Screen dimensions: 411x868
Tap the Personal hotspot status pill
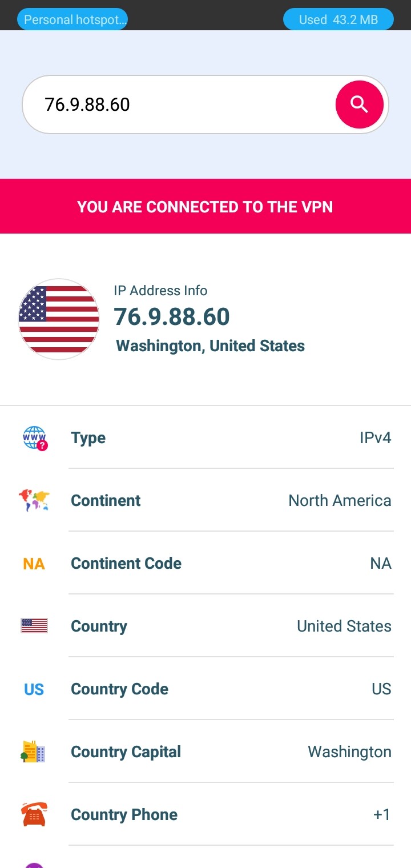pos(72,20)
